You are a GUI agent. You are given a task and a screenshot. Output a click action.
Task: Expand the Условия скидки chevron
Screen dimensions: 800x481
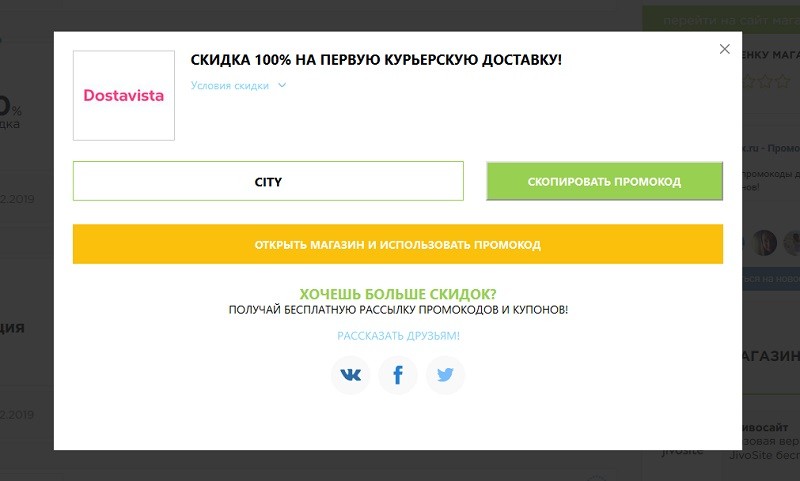282,85
